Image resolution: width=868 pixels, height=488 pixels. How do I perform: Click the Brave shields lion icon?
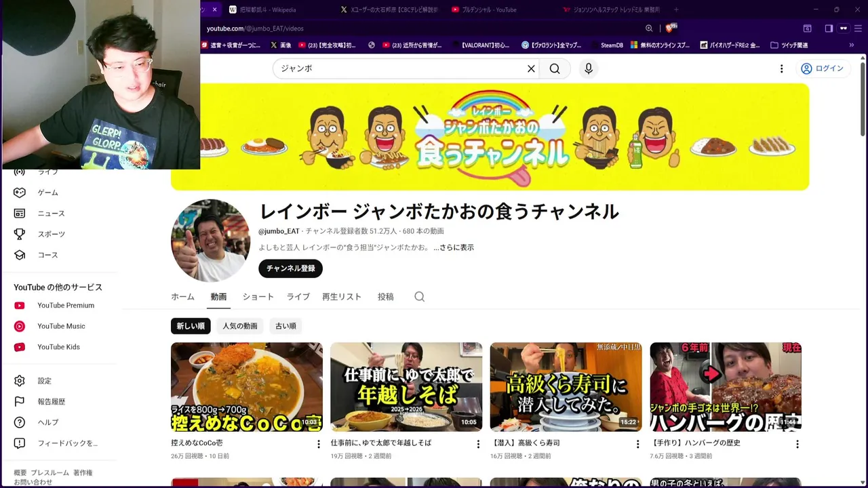pyautogui.click(x=670, y=28)
